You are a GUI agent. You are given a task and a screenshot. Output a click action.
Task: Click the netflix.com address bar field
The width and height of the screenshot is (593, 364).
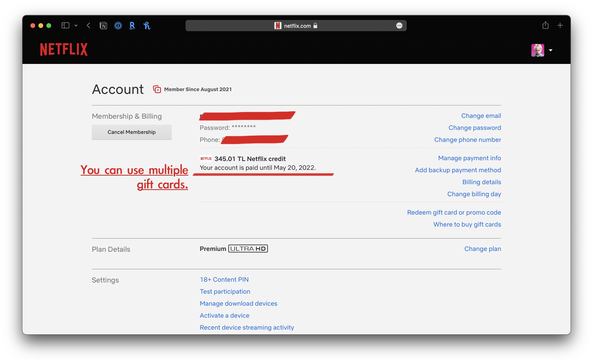pyautogui.click(x=296, y=26)
